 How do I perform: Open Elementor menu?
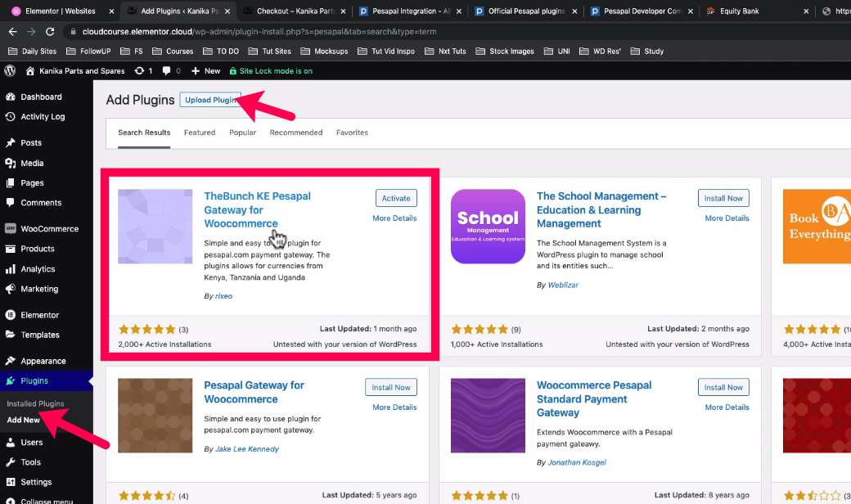click(x=39, y=315)
